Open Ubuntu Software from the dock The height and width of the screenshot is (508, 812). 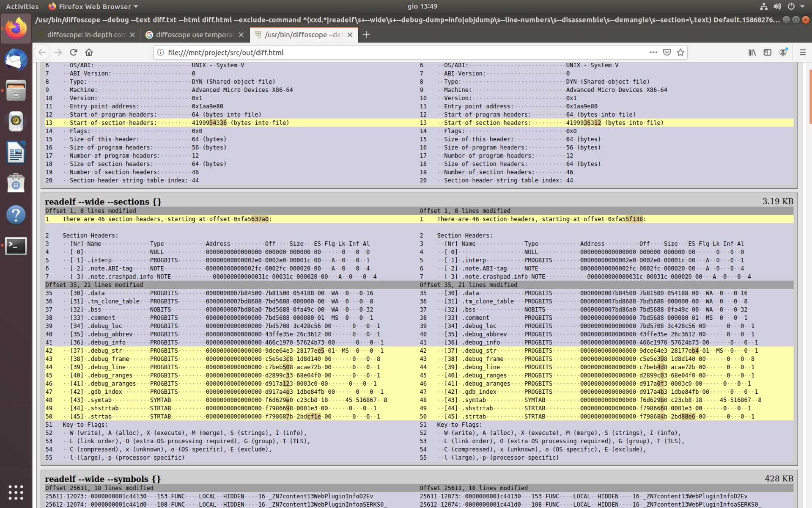[x=16, y=184]
